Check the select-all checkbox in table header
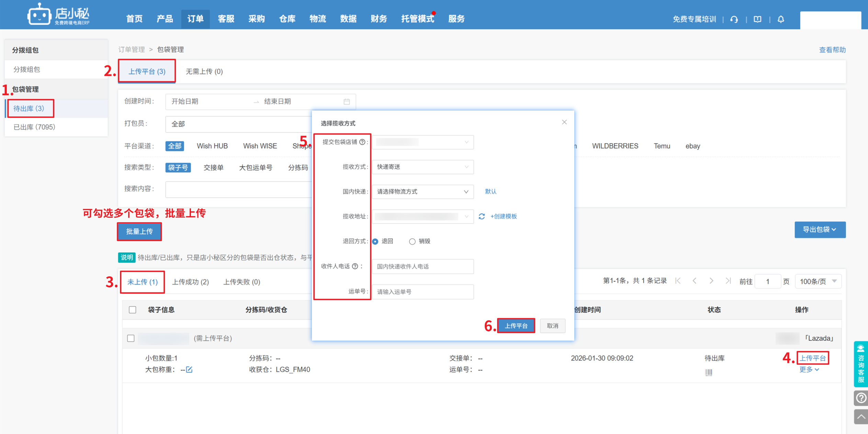Viewport: 868px width, 434px height. 133,310
